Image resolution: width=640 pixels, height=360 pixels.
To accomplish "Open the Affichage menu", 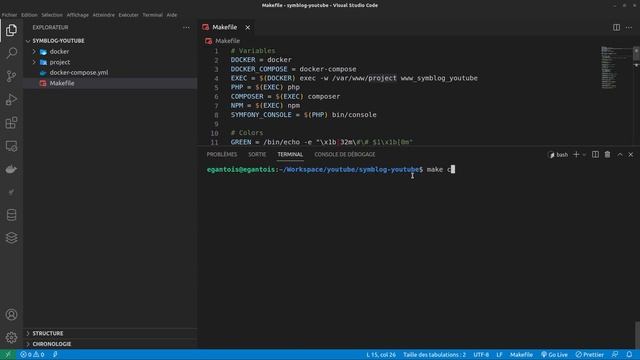I will (x=78, y=15).
